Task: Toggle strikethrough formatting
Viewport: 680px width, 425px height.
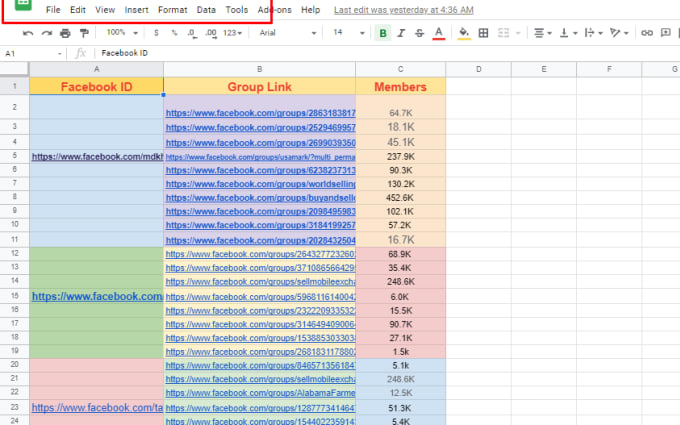Action: (x=419, y=33)
